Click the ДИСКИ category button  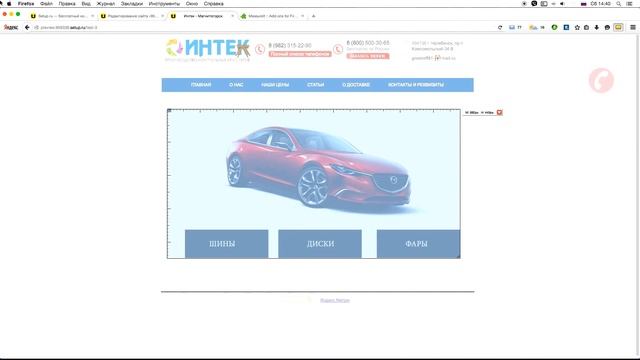[x=320, y=244]
